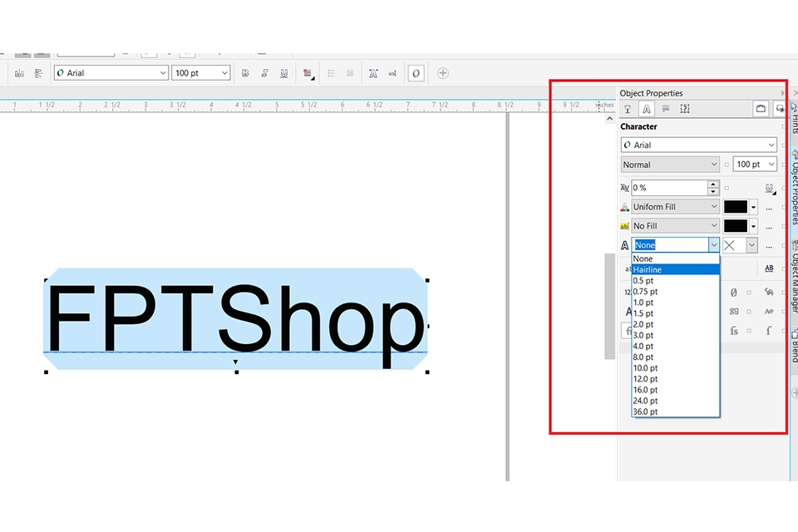Choose 36.0 pt outline width
Viewport: 798px width, 532px height.
point(675,411)
